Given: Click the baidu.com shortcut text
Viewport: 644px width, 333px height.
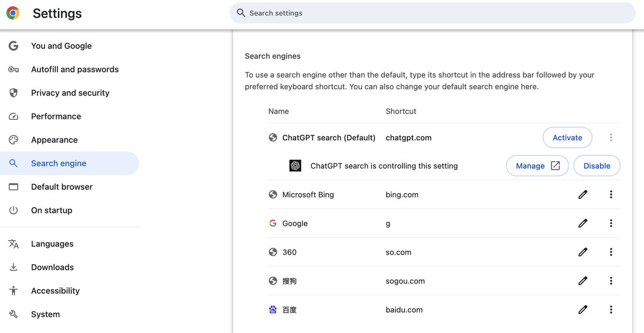Looking at the screenshot, I should [x=404, y=309].
